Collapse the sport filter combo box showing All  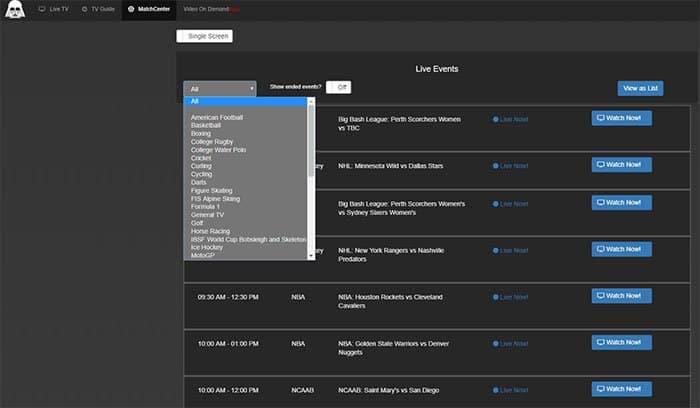point(220,89)
